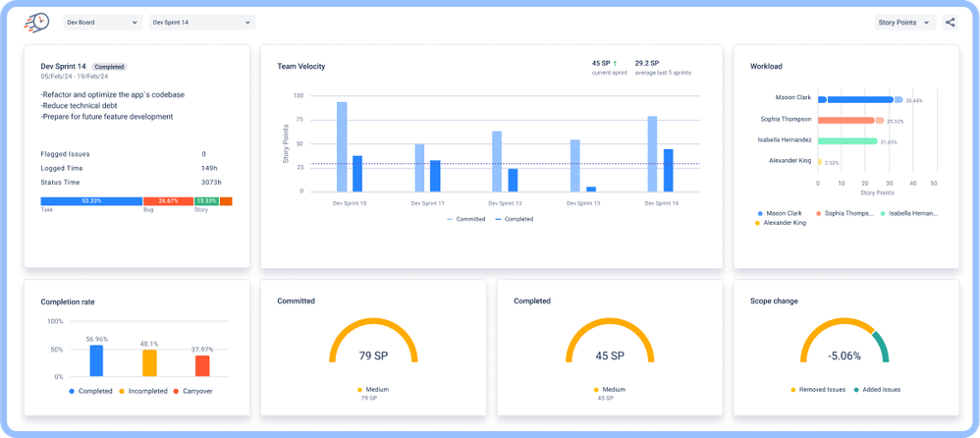The height and width of the screenshot is (438, 980).
Task: Toggle Committed series in velocity legend
Action: [465, 219]
